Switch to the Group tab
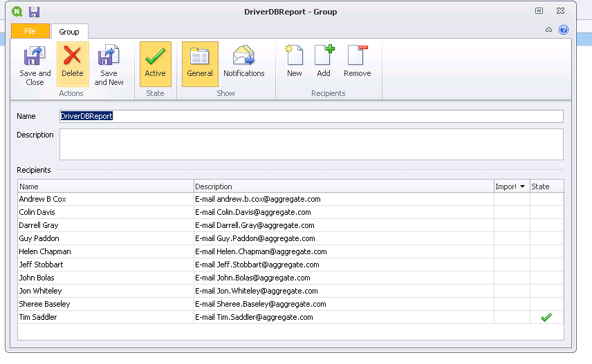Image resolution: width=592 pixels, height=364 pixels. (x=69, y=32)
